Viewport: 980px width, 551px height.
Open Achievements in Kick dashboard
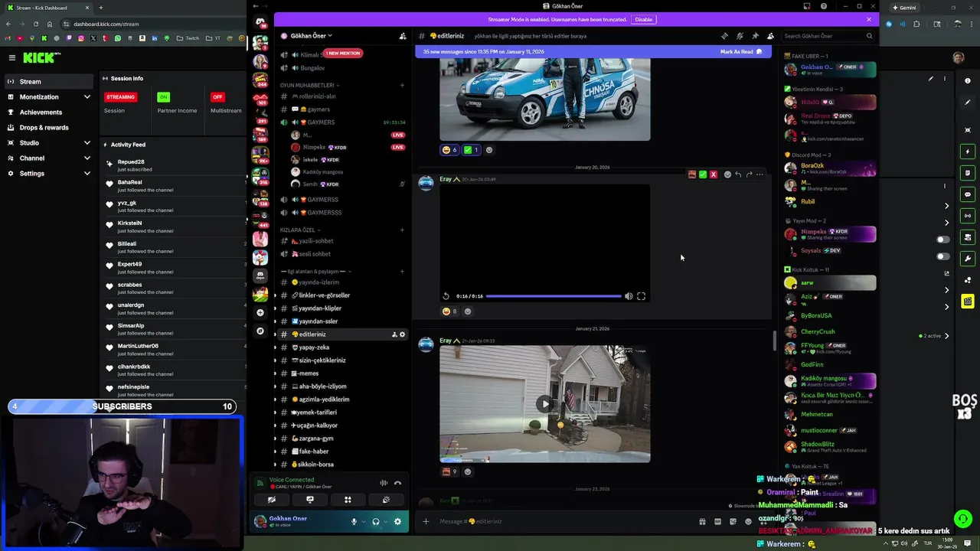[49, 112]
